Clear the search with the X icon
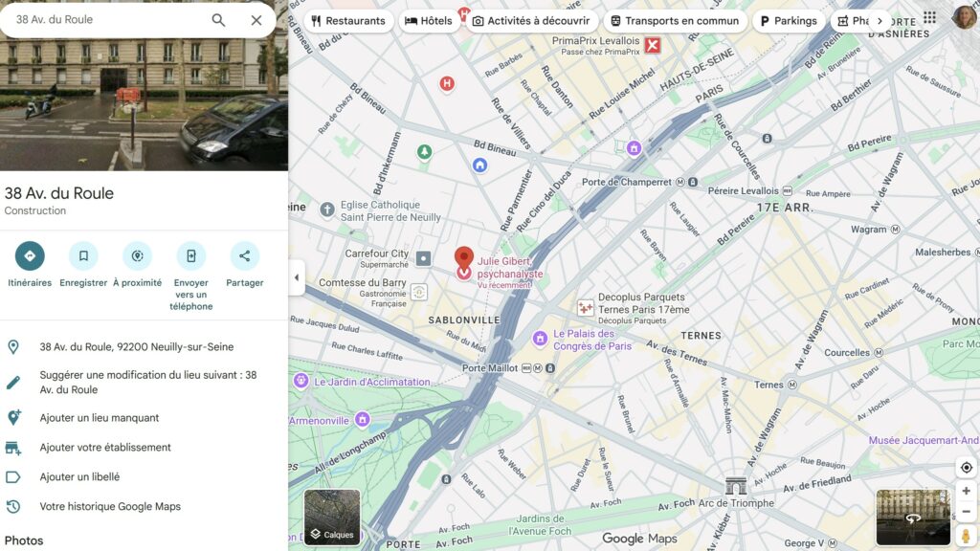The width and height of the screenshot is (980, 551). [x=256, y=20]
